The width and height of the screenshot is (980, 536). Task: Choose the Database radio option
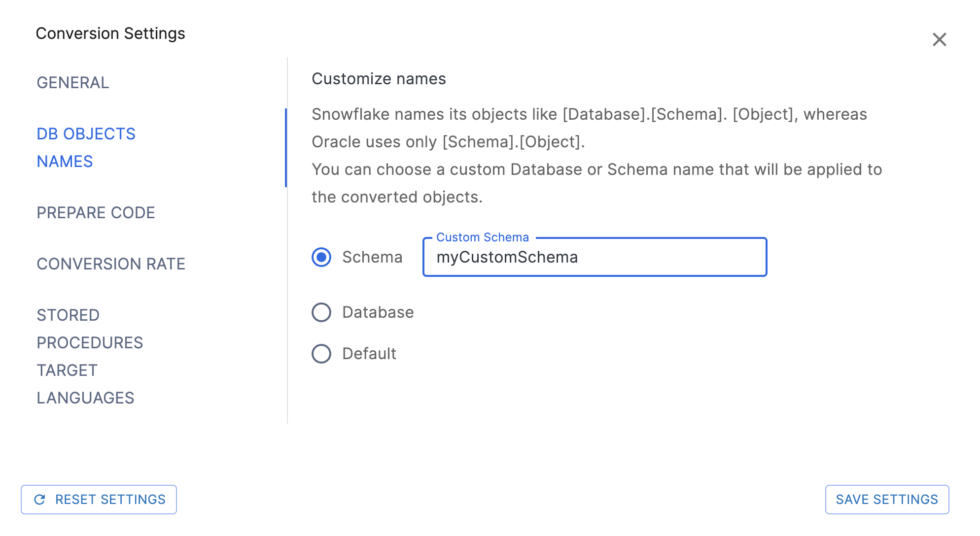tap(321, 312)
